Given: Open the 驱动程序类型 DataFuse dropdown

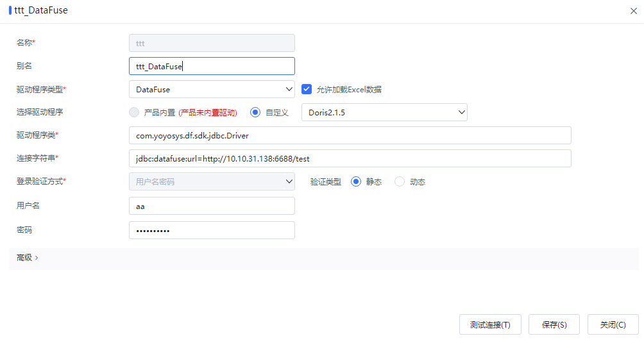Looking at the screenshot, I should [212, 89].
